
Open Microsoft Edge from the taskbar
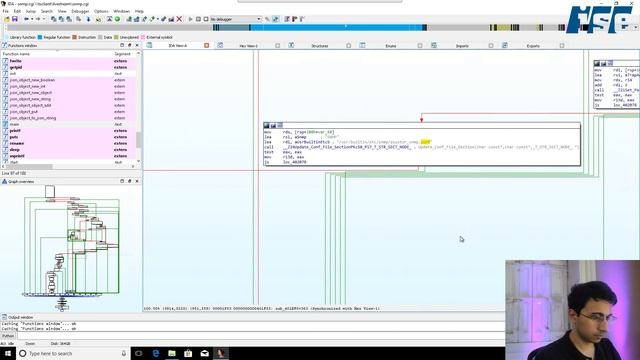[156, 353]
